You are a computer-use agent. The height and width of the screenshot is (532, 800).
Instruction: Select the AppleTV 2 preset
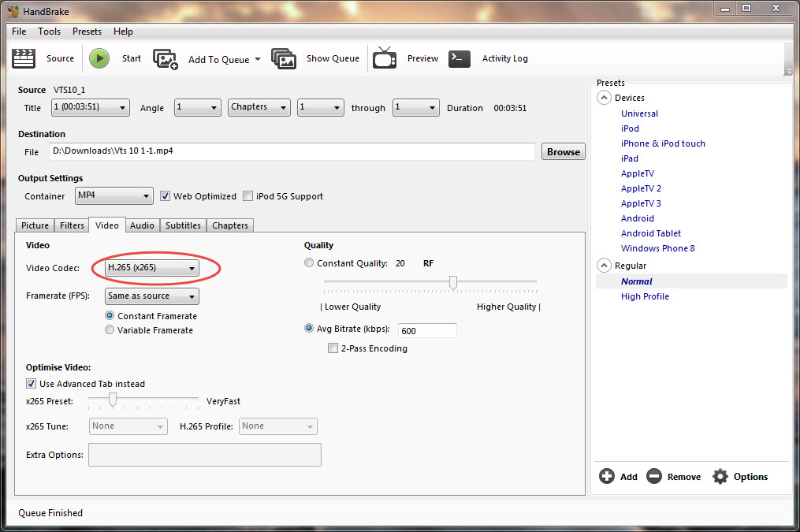[641, 188]
